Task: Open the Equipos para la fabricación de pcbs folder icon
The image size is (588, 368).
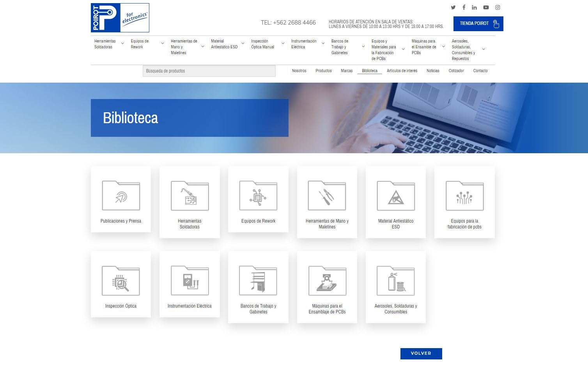Action: click(465, 196)
